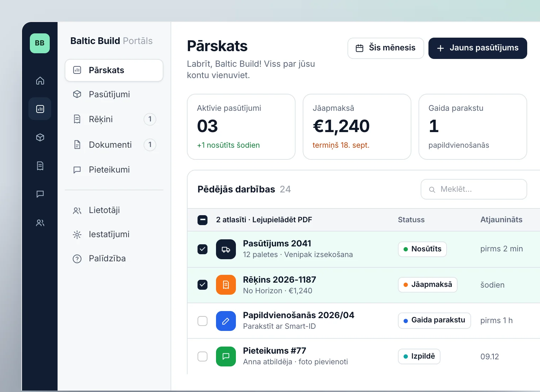The height and width of the screenshot is (392, 540).
Task: Focus the Meklēt search field
Action: pyautogui.click(x=474, y=189)
